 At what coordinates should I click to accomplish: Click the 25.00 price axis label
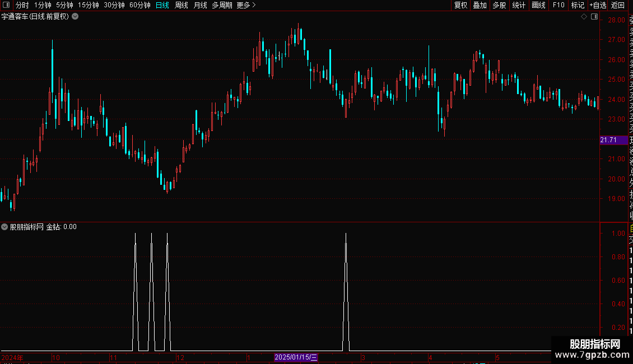click(616, 80)
